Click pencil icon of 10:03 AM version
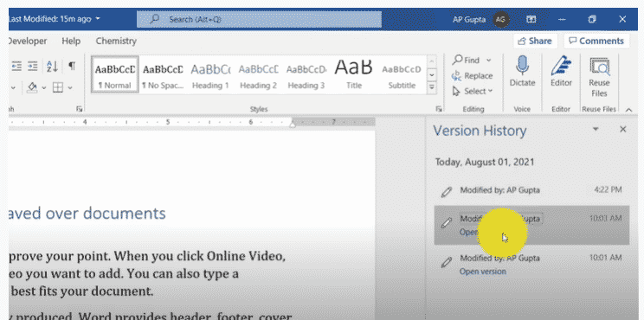Screen dimensions: 644x320 [x=446, y=222]
